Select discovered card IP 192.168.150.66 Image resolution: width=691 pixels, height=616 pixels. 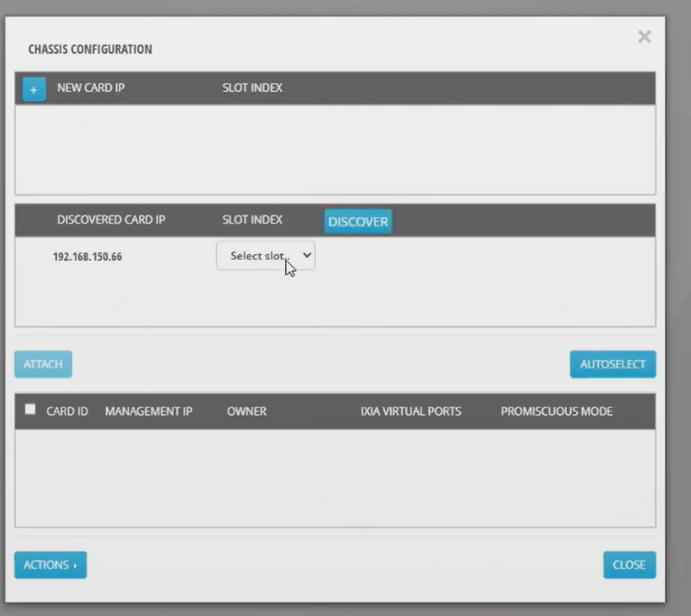click(88, 257)
